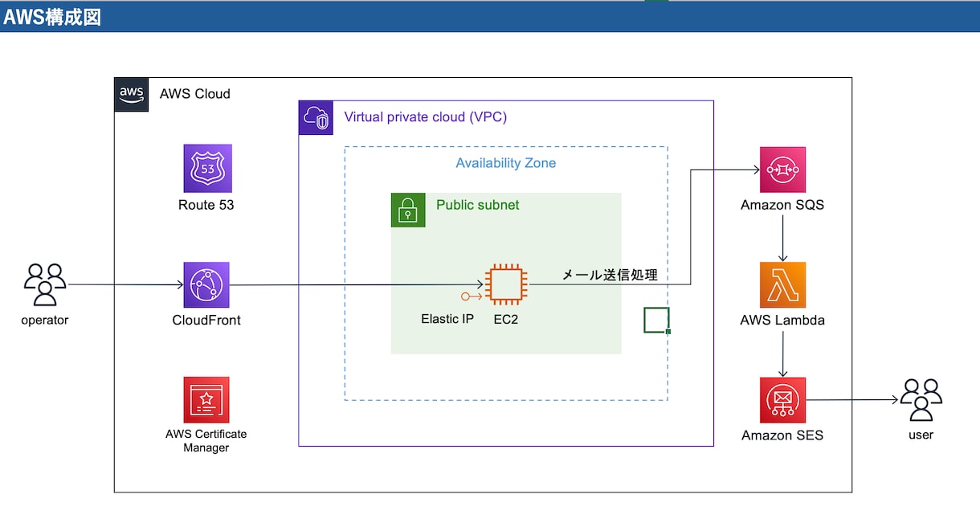Click the green Public subnet lock icon
The width and height of the screenshot is (980, 527).
[408, 210]
